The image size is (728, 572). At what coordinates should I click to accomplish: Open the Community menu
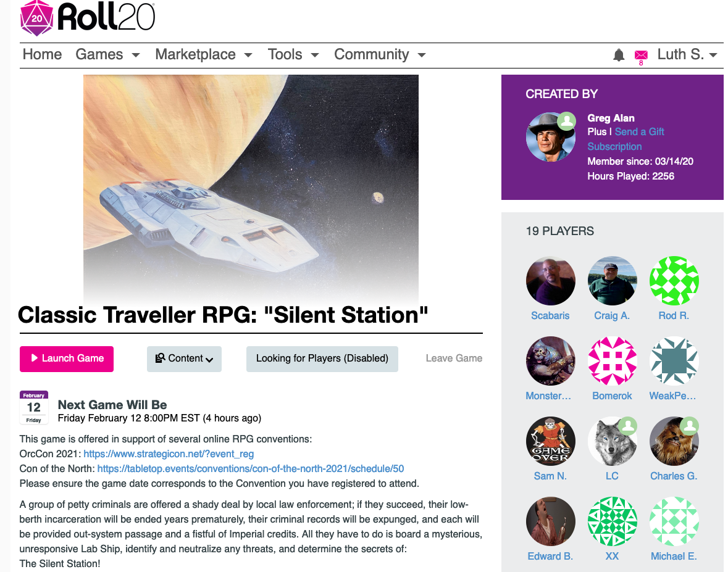pyautogui.click(x=380, y=55)
